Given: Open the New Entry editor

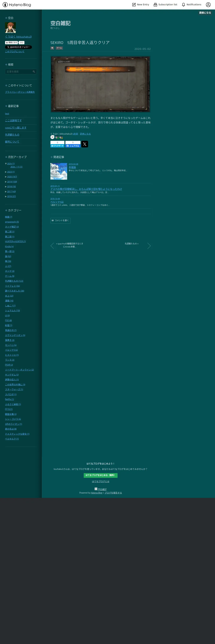Looking at the screenshot, I should tap(140, 5).
